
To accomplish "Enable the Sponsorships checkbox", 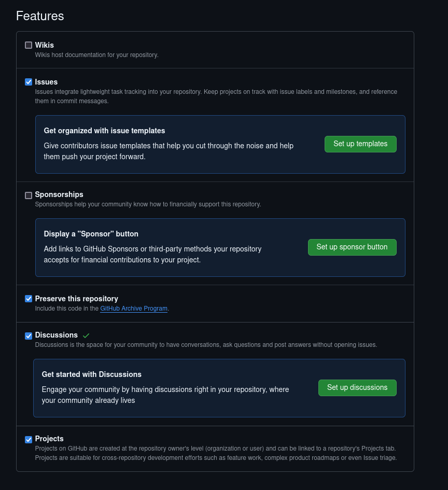I will (29, 195).
